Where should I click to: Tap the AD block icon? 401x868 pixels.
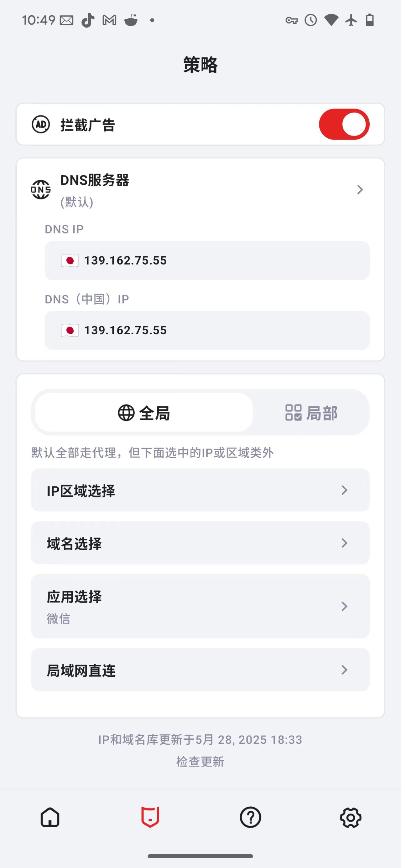[x=41, y=125]
